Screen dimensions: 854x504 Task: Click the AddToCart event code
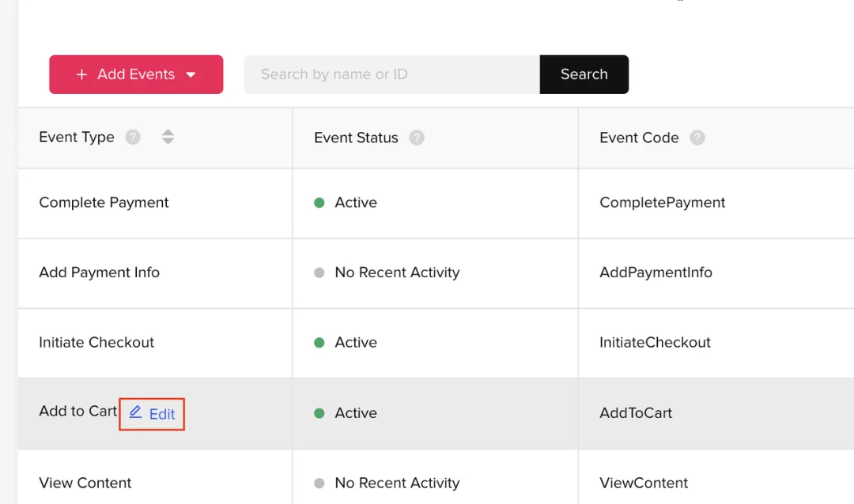pos(636,412)
